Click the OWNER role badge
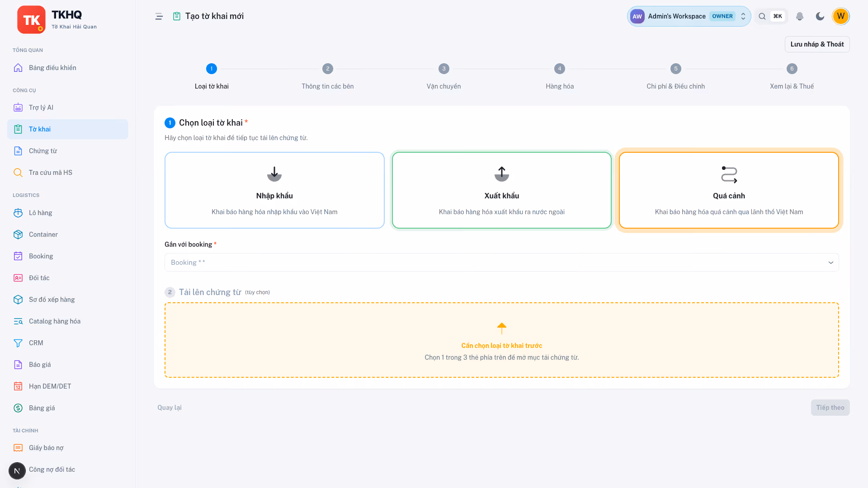The height and width of the screenshot is (488, 868). [722, 16]
